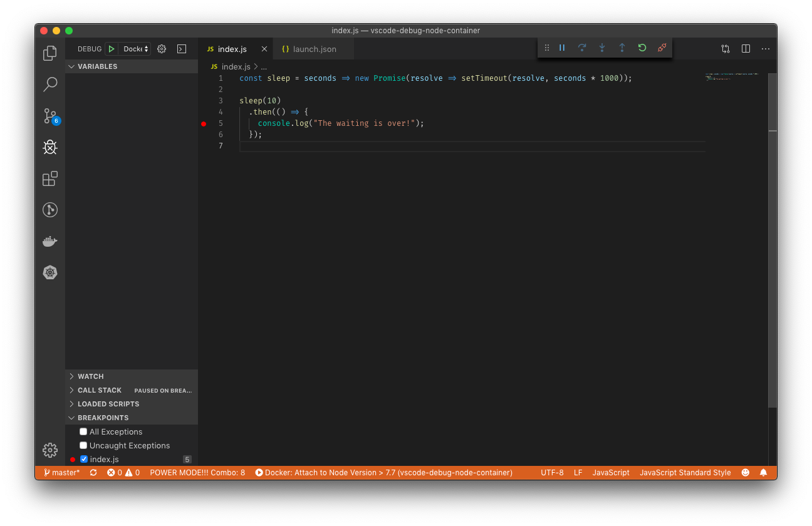Open editor More Actions ellipsis
Viewport: 812px width, 526px height.
(x=766, y=49)
